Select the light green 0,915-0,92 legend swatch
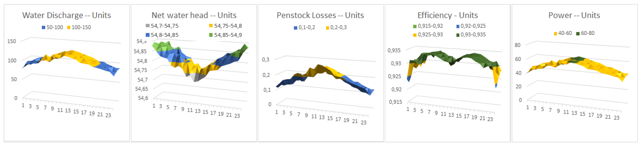This screenshot has width=644, height=147. (415, 26)
